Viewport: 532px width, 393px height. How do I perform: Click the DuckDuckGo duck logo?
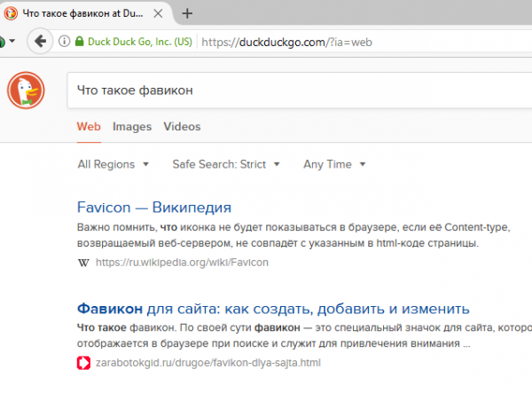click(x=27, y=91)
